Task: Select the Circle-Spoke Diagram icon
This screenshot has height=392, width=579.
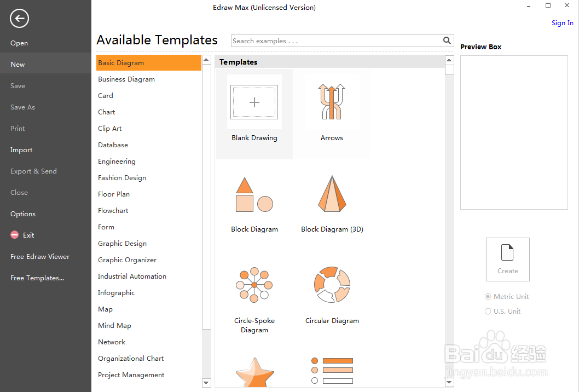Action: [254, 285]
